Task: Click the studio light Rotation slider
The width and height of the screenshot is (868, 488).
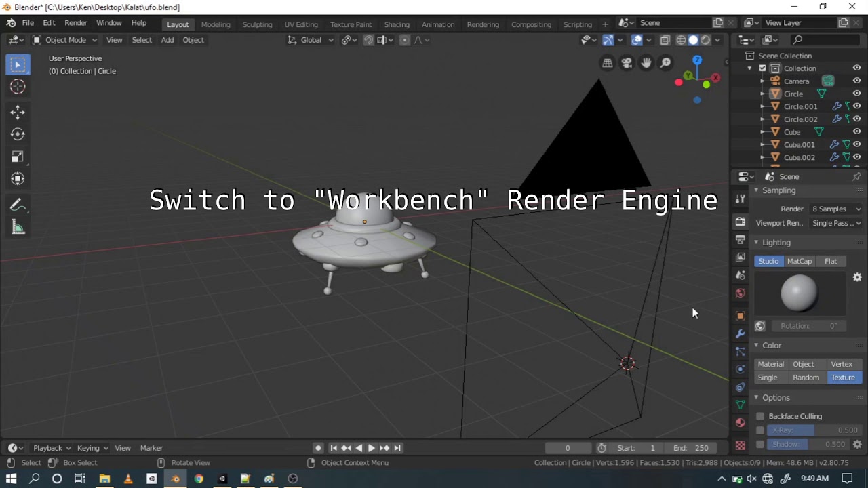Action: point(808,326)
